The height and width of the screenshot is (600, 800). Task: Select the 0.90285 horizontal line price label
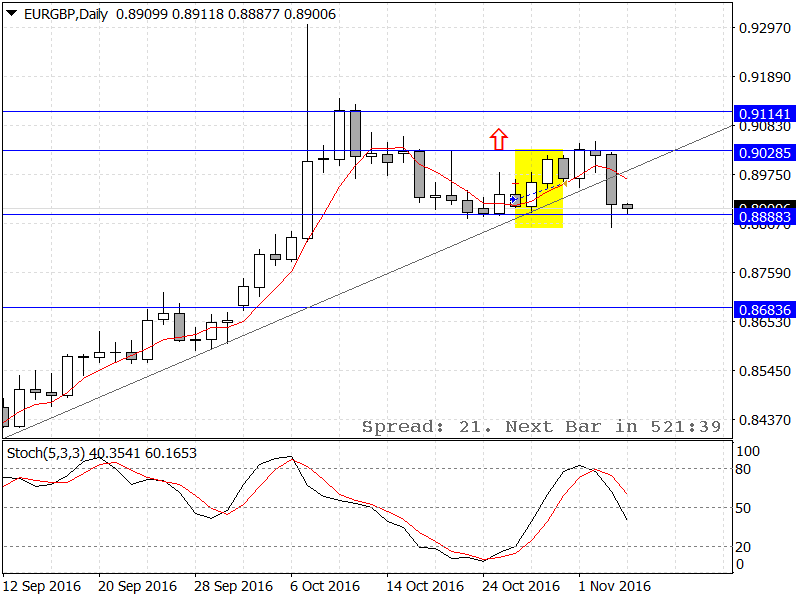pyautogui.click(x=764, y=153)
